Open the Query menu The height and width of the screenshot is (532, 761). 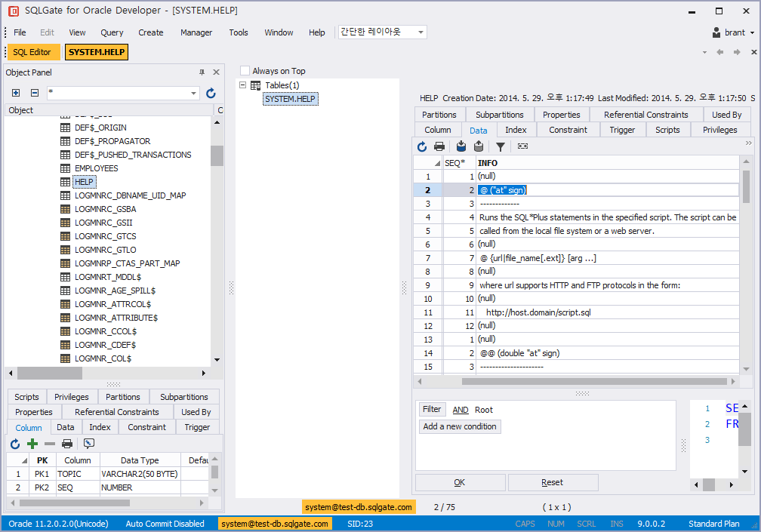[x=112, y=32]
